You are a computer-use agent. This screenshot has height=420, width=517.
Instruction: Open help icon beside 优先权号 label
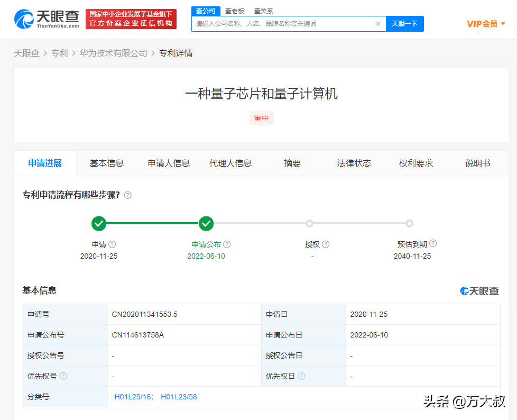(x=63, y=376)
